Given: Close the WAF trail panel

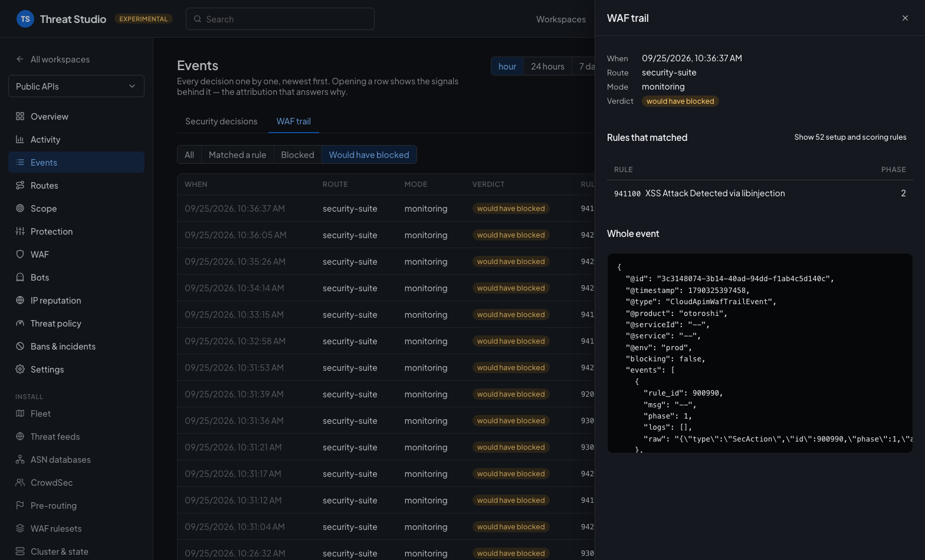Looking at the screenshot, I should (x=905, y=18).
